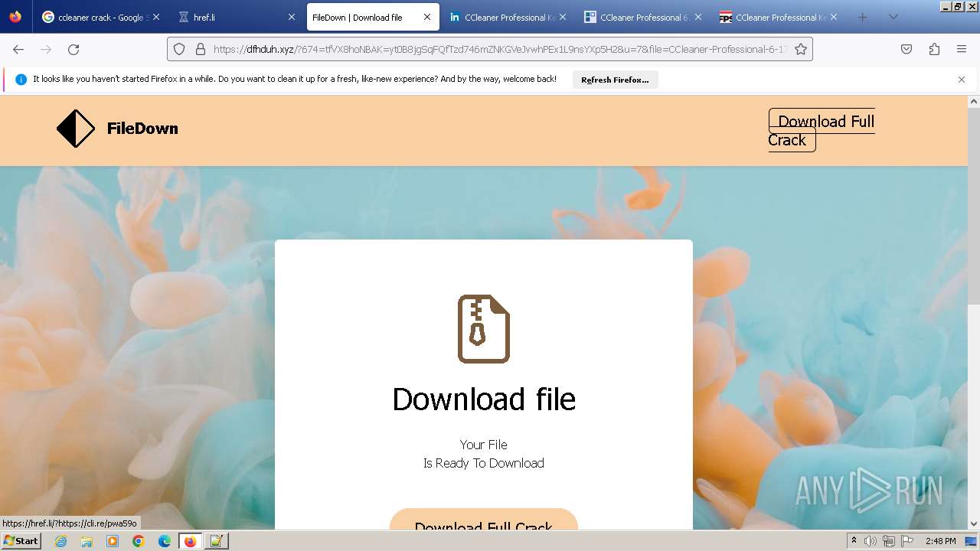The height and width of the screenshot is (551, 980).
Task: Click the zip file icon
Action: coord(484,329)
